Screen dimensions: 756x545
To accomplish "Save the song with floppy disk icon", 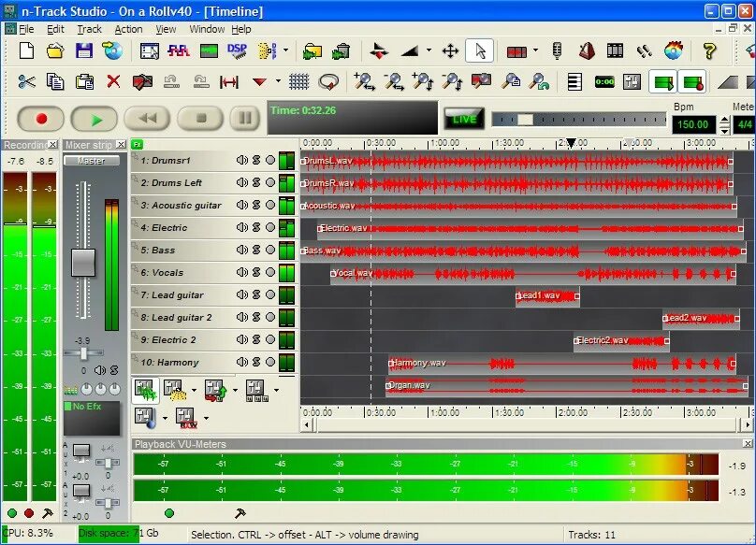I will [84, 50].
